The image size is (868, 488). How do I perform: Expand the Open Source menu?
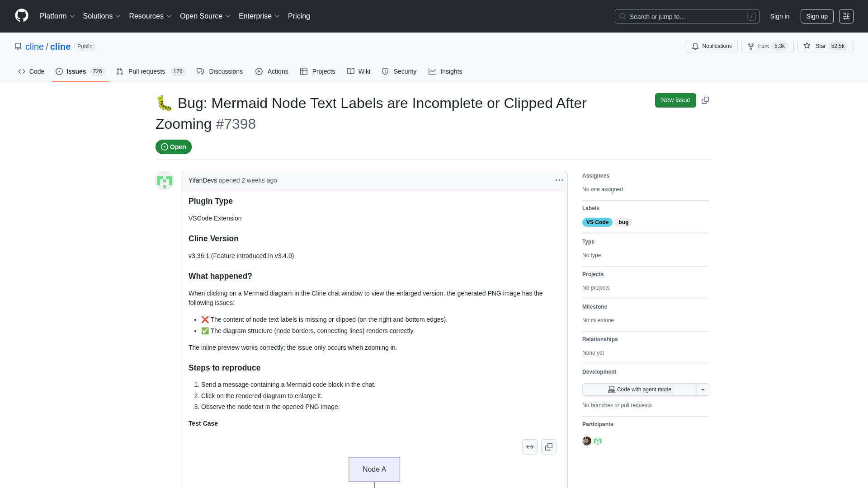[205, 16]
